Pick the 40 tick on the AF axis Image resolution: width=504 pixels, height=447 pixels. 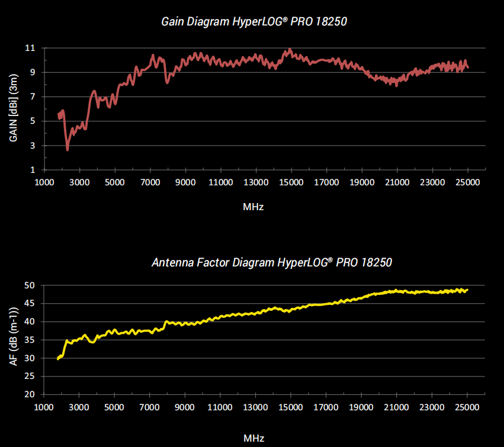[x=29, y=321]
